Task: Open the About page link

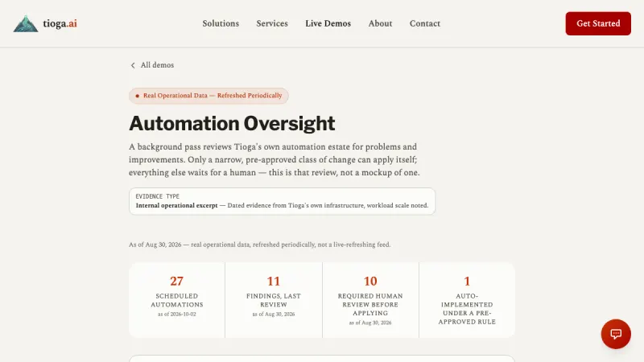Action: 380,23
